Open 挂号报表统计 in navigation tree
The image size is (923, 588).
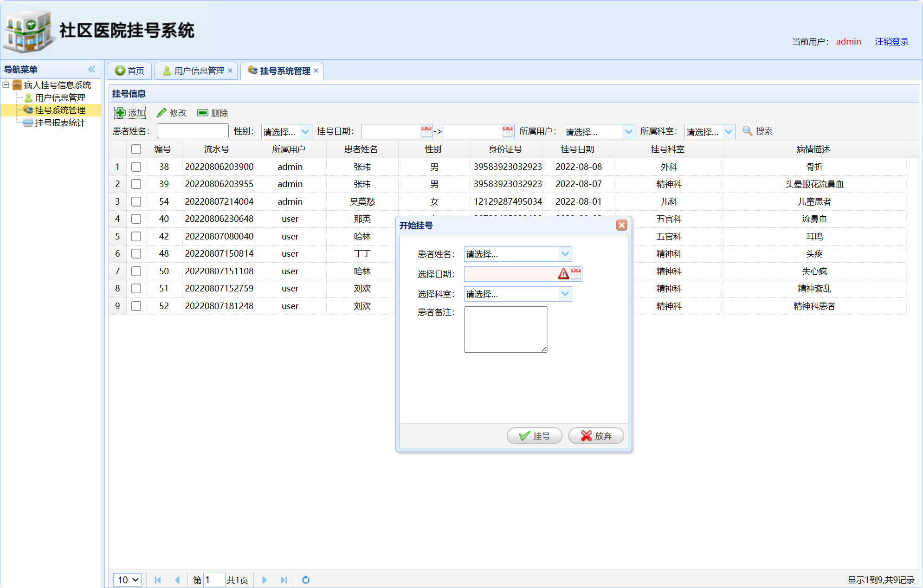point(60,123)
